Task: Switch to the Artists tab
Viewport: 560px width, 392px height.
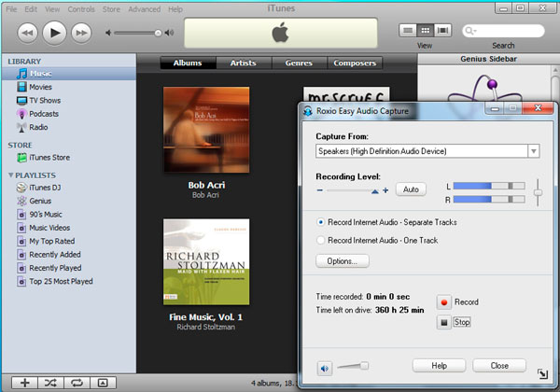Action: tap(244, 63)
